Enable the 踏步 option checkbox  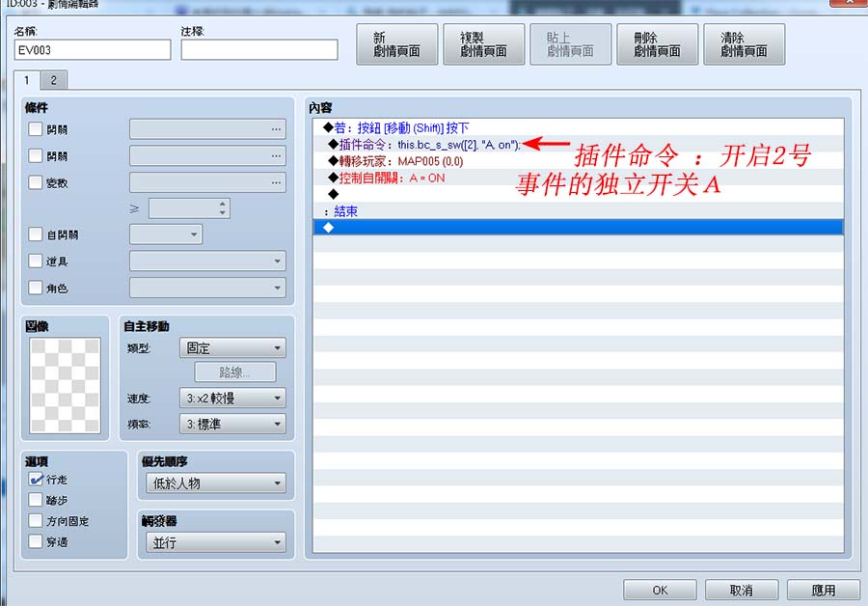(36, 500)
